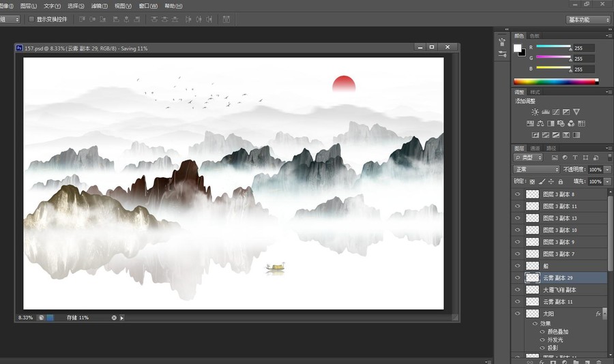Filter layers by adjustment layers icon
Screen dimensions: 614x364
click(x=565, y=157)
